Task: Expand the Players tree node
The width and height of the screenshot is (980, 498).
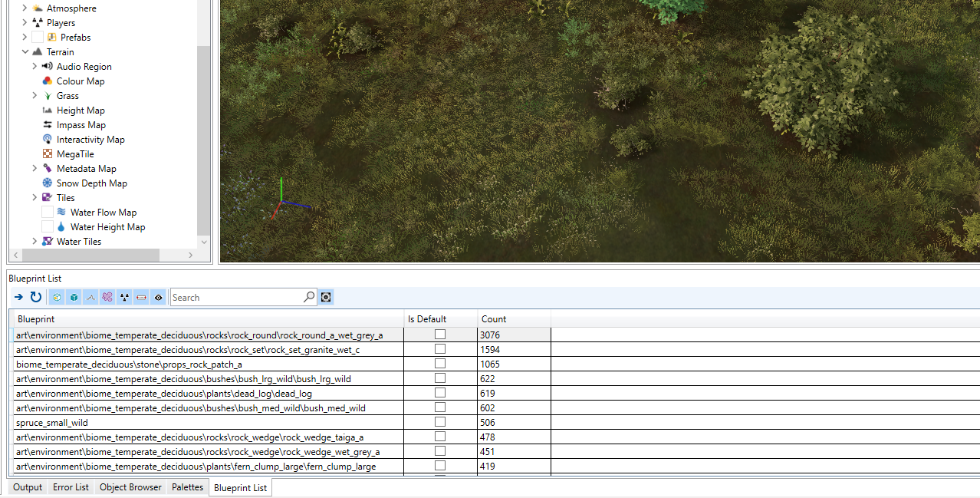Action: click(x=25, y=23)
